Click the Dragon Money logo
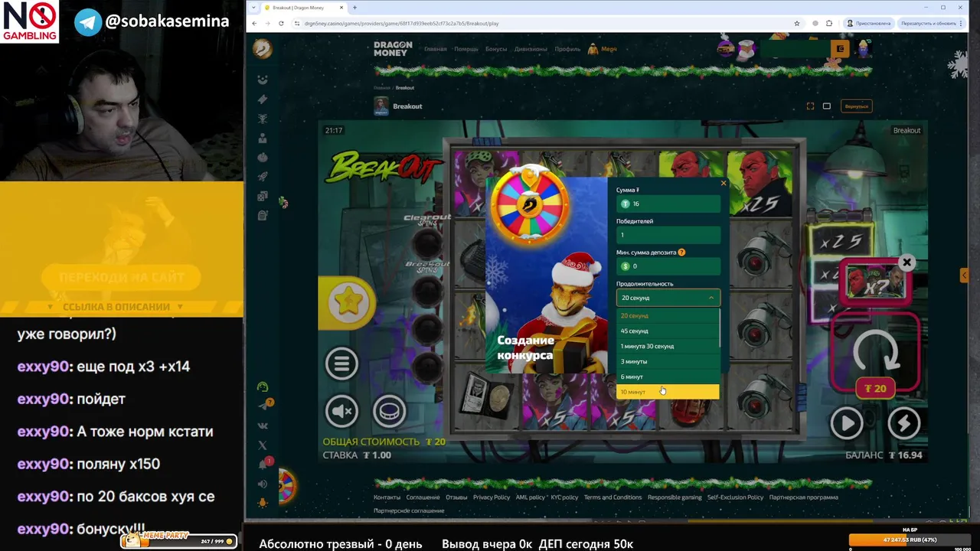Screen dimensions: 980x551 pos(393,49)
